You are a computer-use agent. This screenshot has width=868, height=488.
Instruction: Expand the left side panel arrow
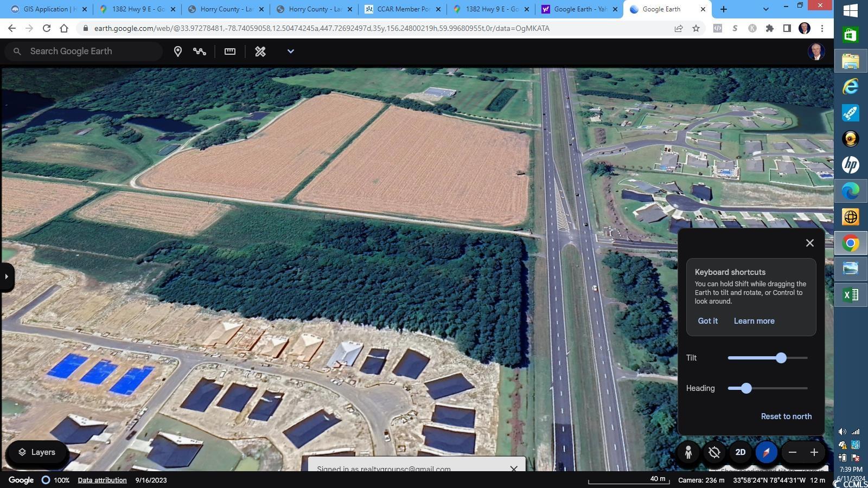pyautogui.click(x=7, y=277)
